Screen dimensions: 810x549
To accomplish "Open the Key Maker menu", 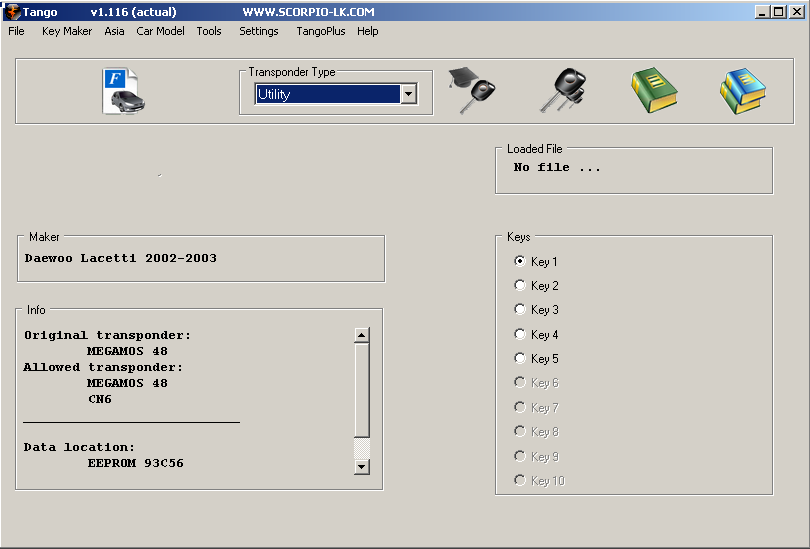I will pos(67,31).
